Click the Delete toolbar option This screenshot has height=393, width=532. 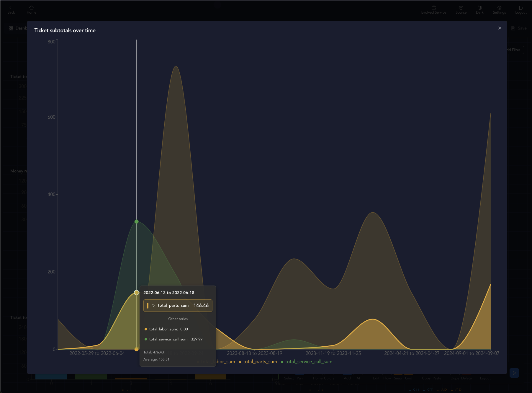tap(466, 378)
